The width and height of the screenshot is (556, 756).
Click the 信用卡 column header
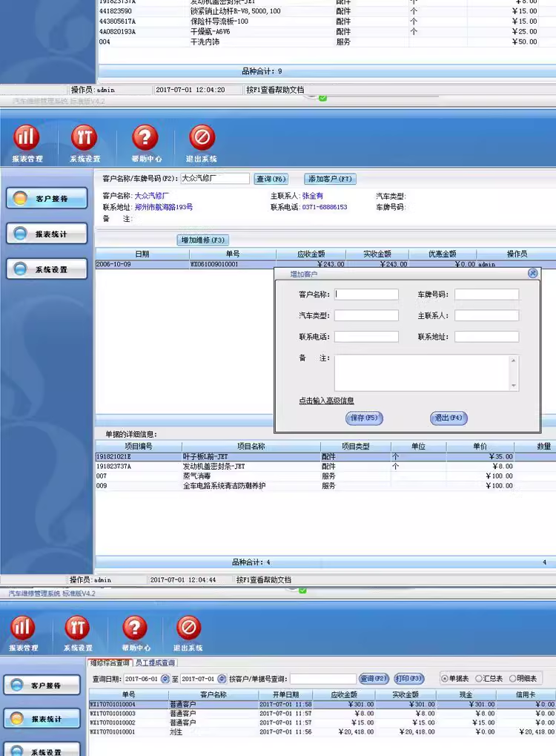(x=526, y=694)
